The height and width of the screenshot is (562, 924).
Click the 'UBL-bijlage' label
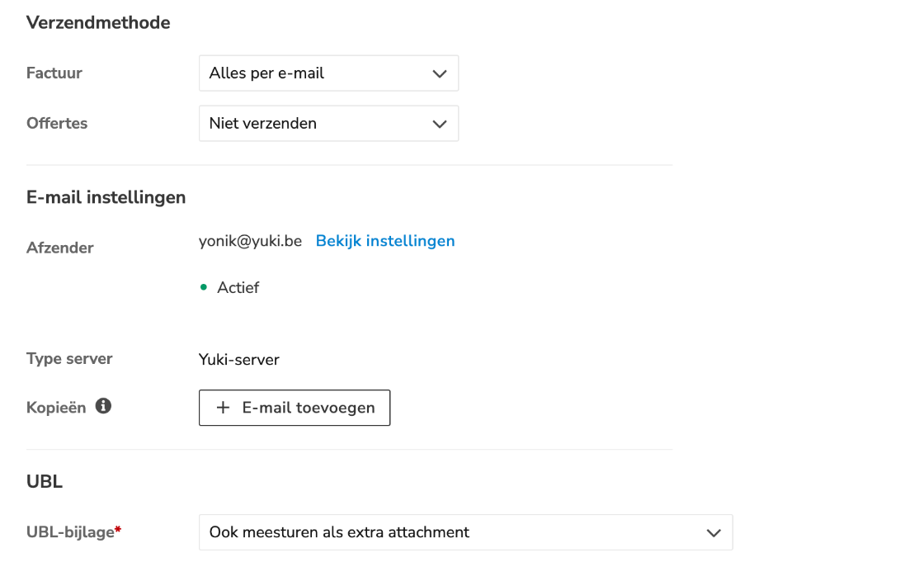click(70, 532)
